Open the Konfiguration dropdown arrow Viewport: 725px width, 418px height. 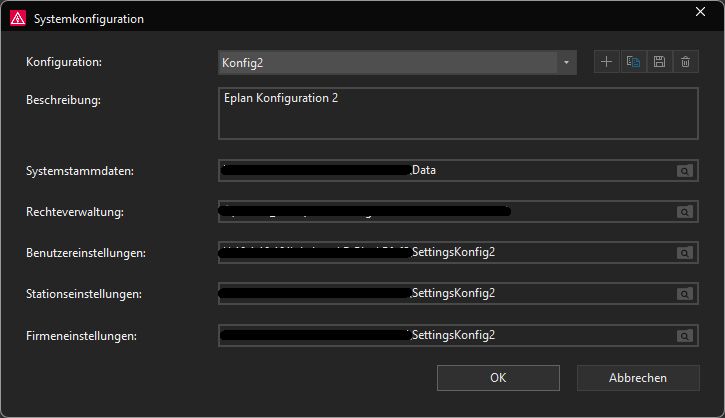pos(566,62)
